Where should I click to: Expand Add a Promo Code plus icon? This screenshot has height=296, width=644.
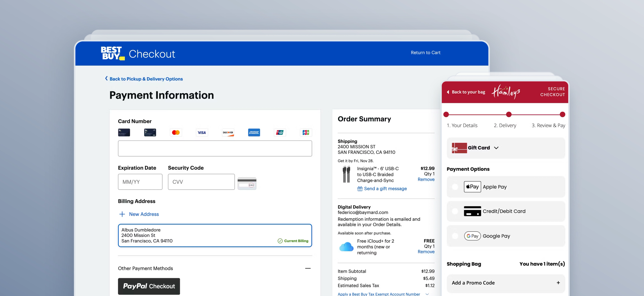(558, 283)
